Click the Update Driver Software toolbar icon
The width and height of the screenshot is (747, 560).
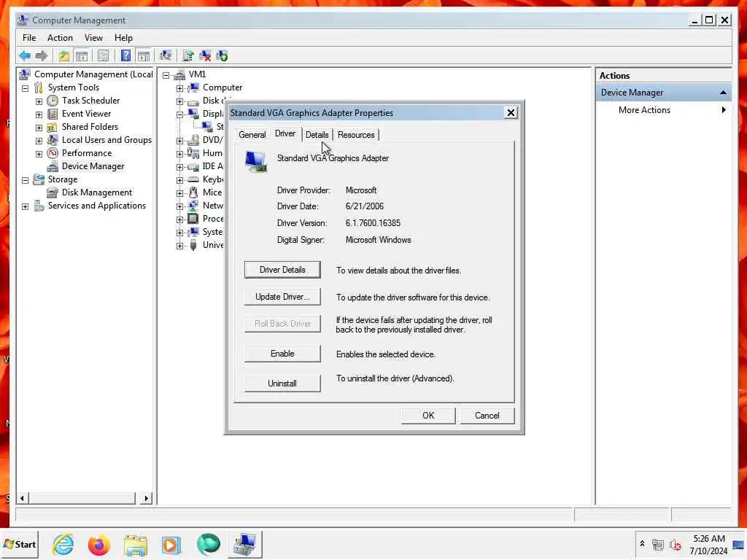point(187,55)
